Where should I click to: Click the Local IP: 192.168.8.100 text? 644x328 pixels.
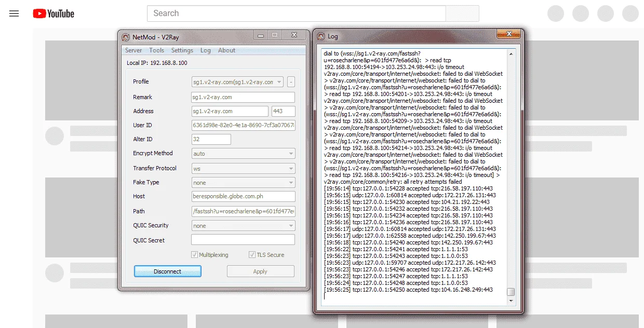[x=157, y=63]
